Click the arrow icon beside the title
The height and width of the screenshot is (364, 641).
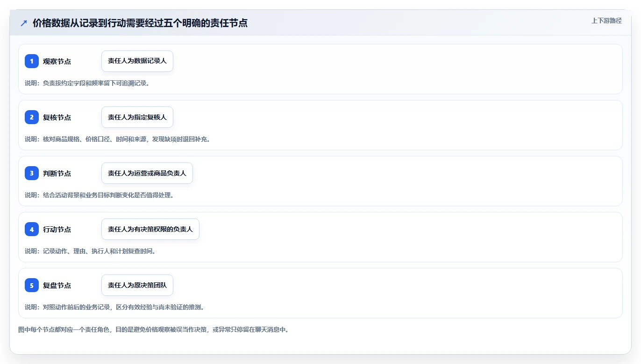[x=24, y=23]
